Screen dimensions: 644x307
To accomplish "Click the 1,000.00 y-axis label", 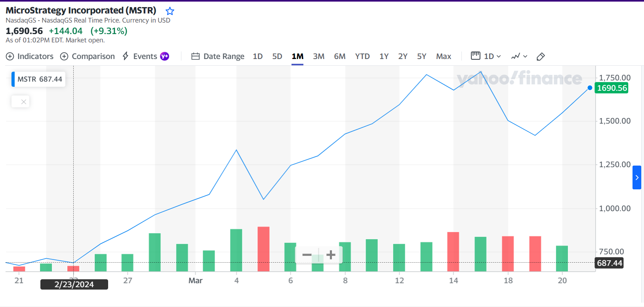I will (x=615, y=208).
